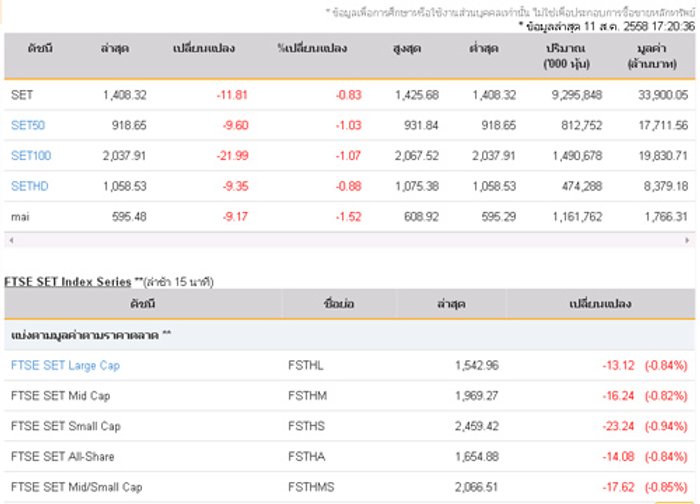Image resolution: width=700 pixels, height=504 pixels.
Task: Select the mai percent change -1.52
Action: pos(348,217)
